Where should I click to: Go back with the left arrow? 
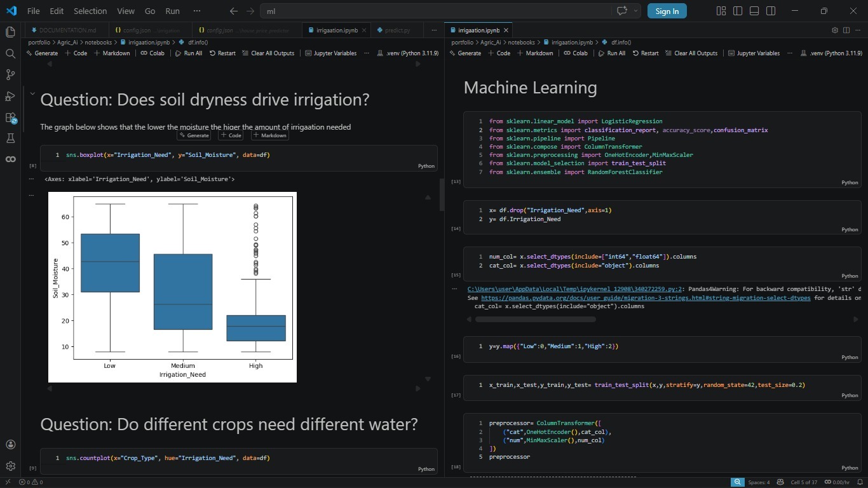233,11
